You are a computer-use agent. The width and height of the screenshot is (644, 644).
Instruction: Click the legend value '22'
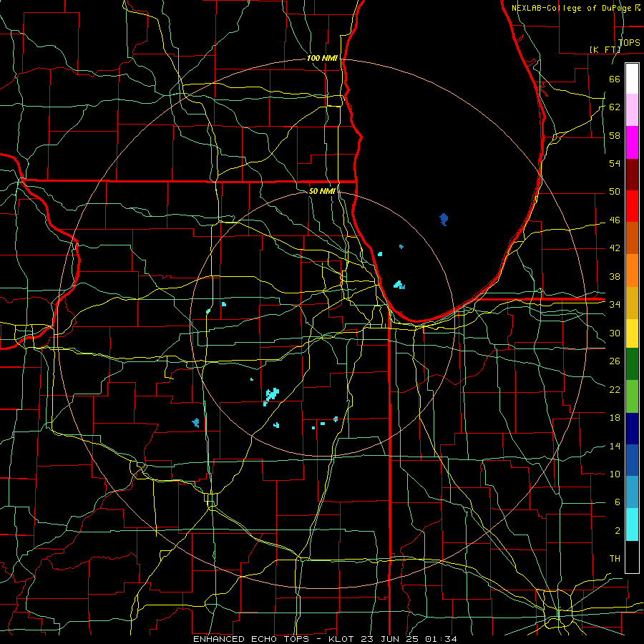615,389
